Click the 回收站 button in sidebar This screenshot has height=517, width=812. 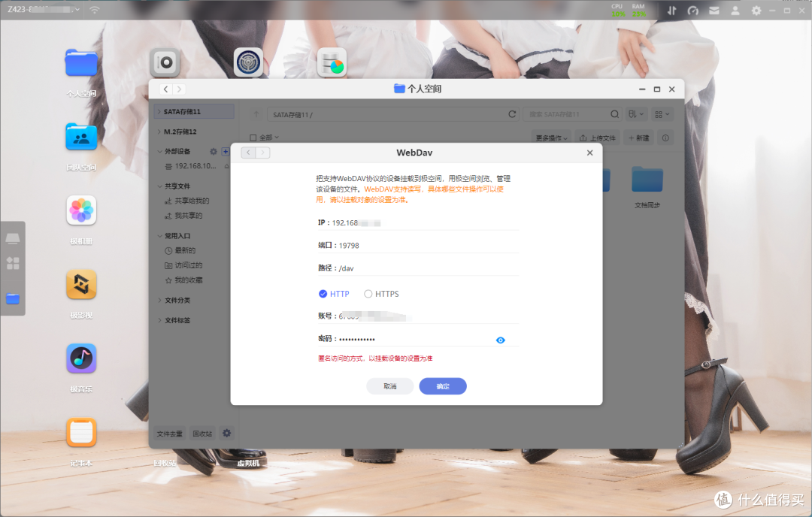[x=202, y=434]
